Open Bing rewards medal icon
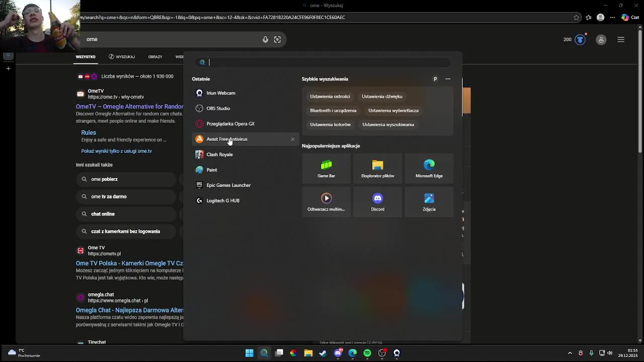Viewport: 644px width, 362px height. (x=580, y=40)
